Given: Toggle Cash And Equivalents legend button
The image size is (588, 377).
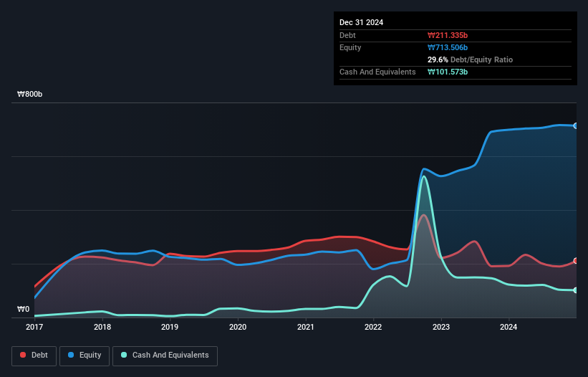Looking at the screenshot, I should point(165,355).
